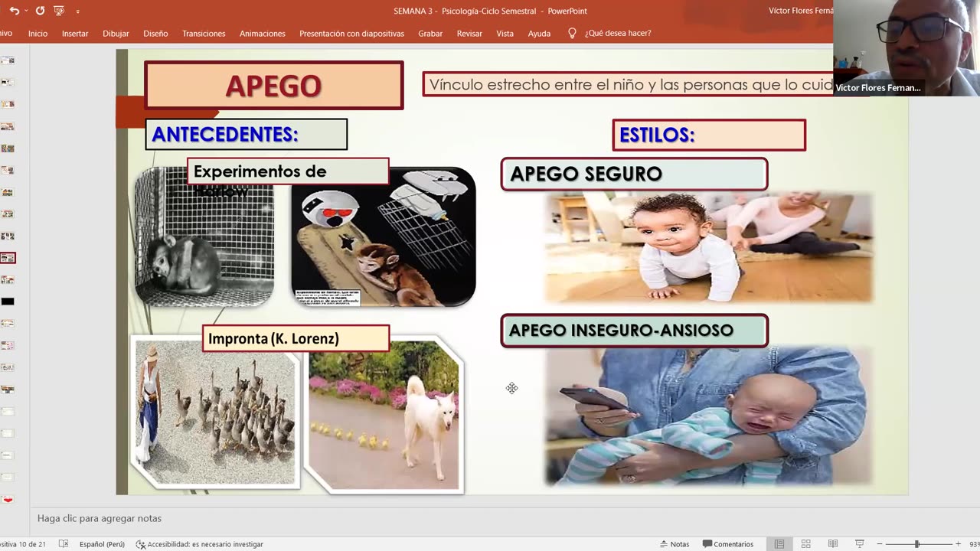Open the Animaciones ribbon tab

click(x=262, y=34)
